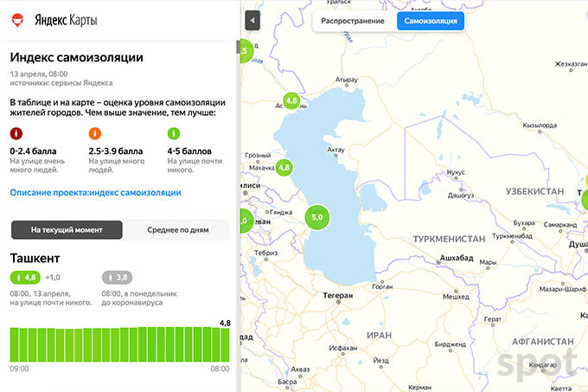Viewport: 588px width, 392px height.
Task: Click the last bar of the chart labeled 4,8
Action: 226,344
